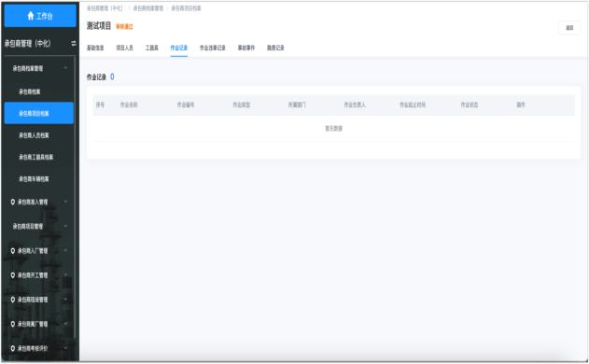Click the pin icon beside 承包商现场管理
Viewport: 589px width, 364px height.
(x=13, y=300)
